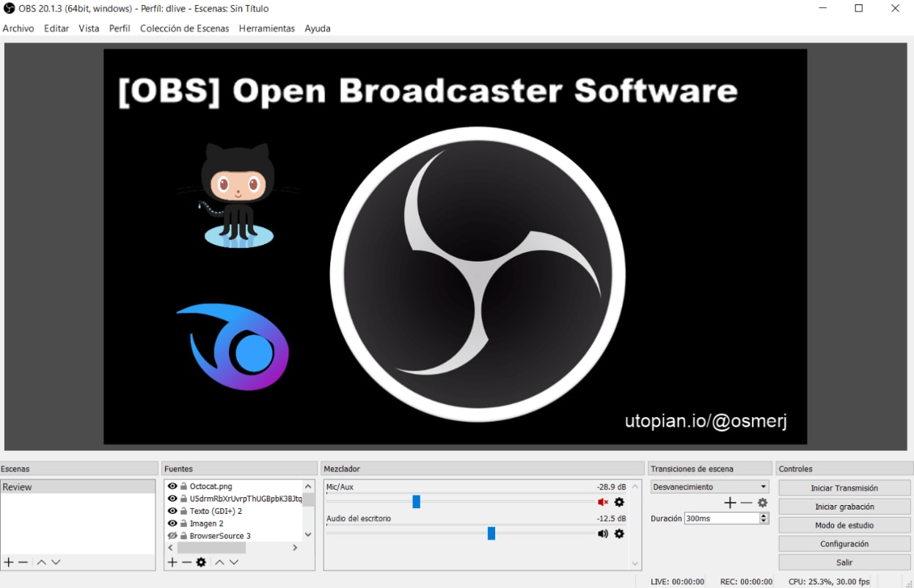
Task: Move selected source up in Fuentes list
Action: pyautogui.click(x=219, y=562)
